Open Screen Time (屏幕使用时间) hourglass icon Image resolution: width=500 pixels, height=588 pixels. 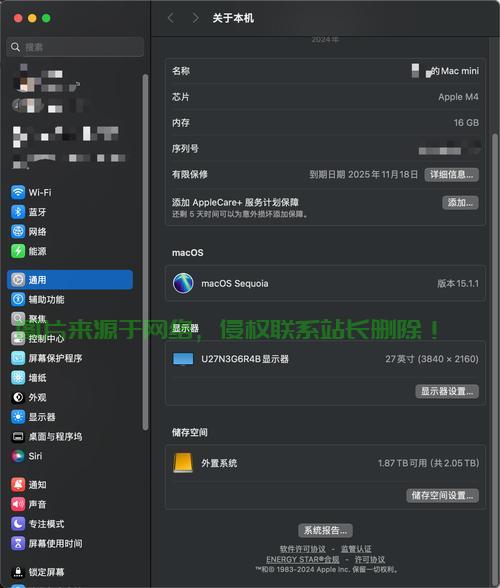[x=18, y=543]
